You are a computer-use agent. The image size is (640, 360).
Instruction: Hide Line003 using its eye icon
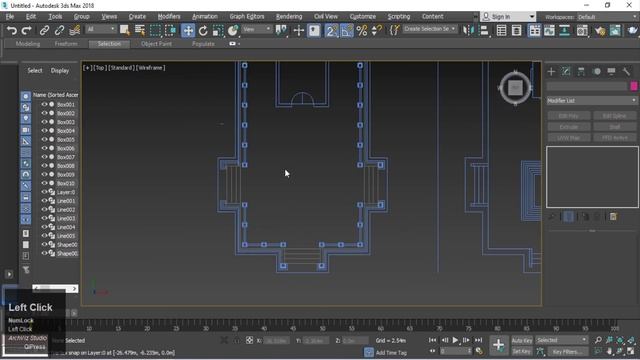click(x=44, y=218)
